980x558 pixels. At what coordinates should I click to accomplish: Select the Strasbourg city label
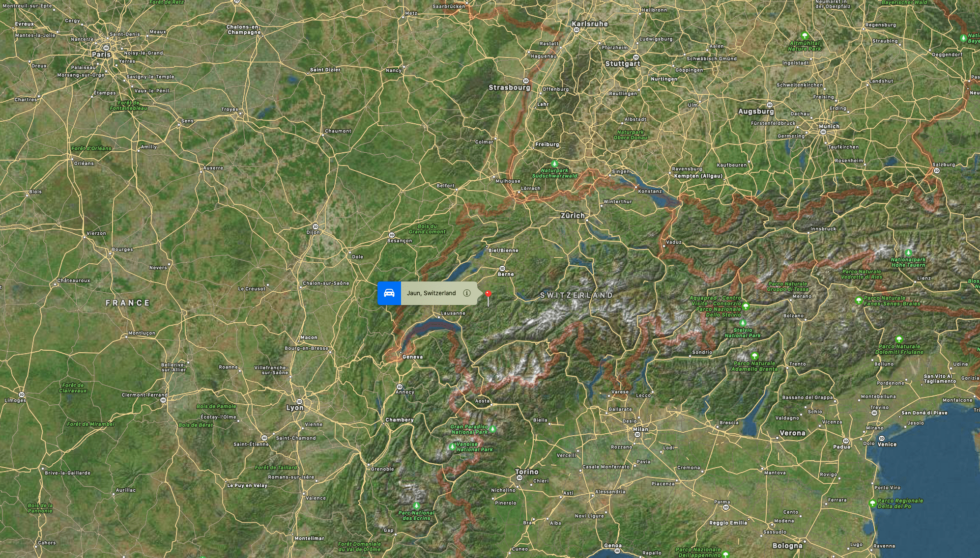click(510, 87)
